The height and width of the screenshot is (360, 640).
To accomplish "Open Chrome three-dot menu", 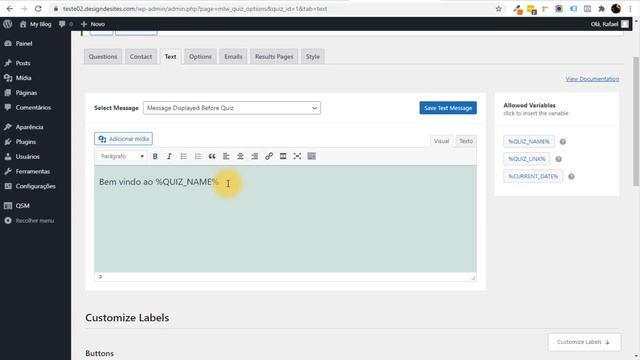I will [631, 9].
